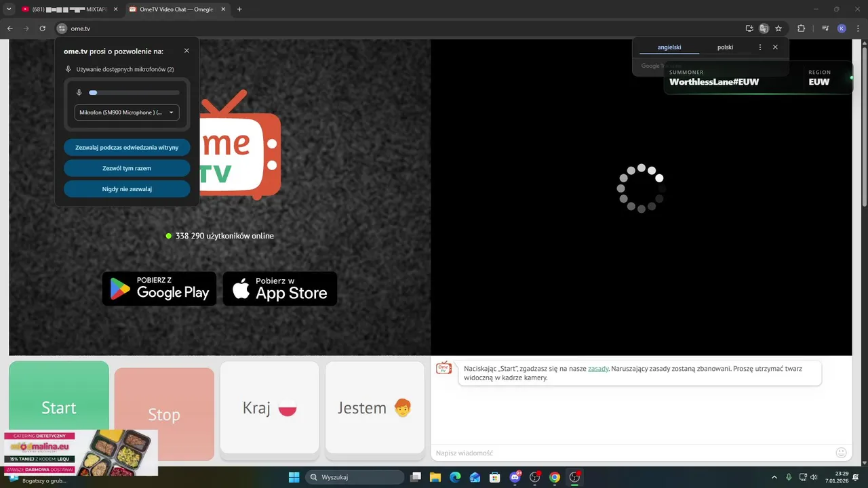Open a new browser tab
868x488 pixels.
[x=239, y=9]
